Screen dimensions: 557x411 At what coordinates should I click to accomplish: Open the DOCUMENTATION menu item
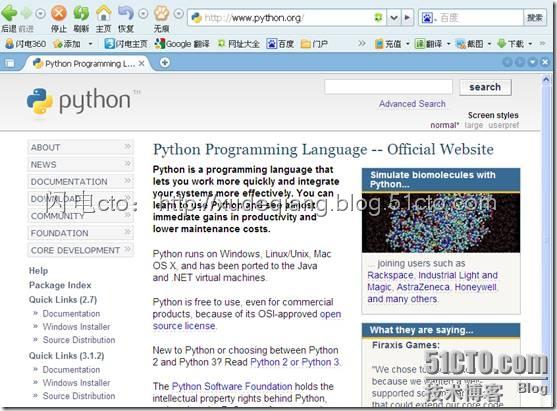point(81,181)
